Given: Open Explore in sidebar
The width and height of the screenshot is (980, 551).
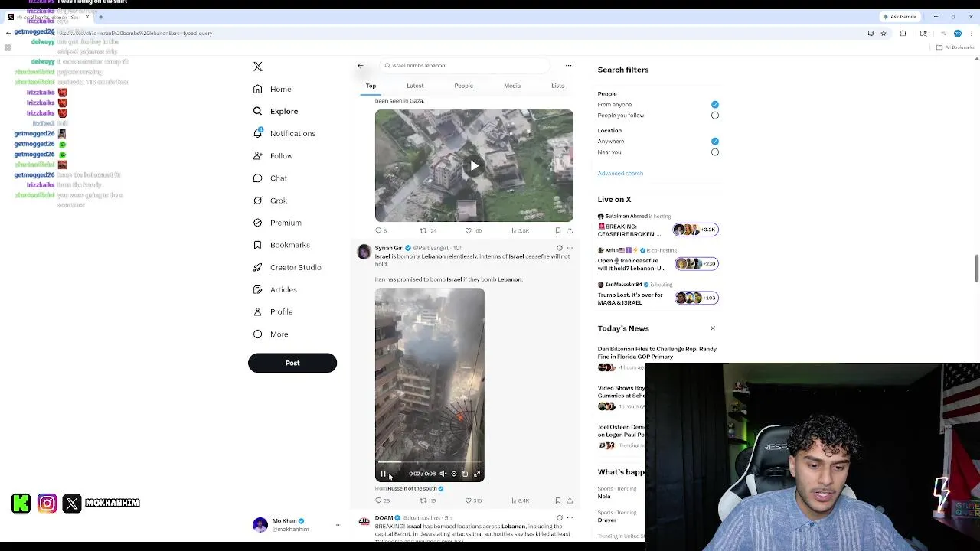Looking at the screenshot, I should tap(276, 112).
